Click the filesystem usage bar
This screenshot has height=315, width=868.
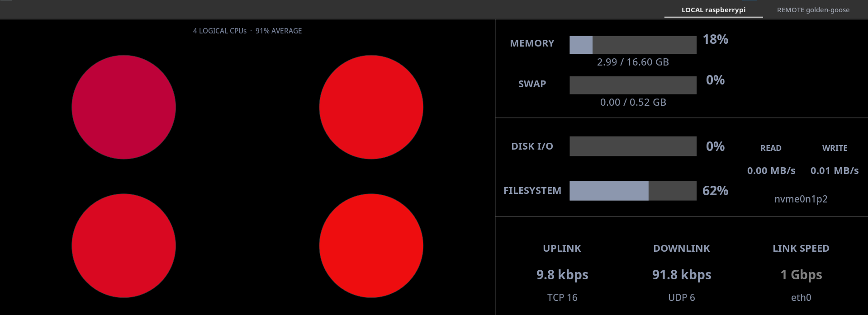[x=633, y=190]
